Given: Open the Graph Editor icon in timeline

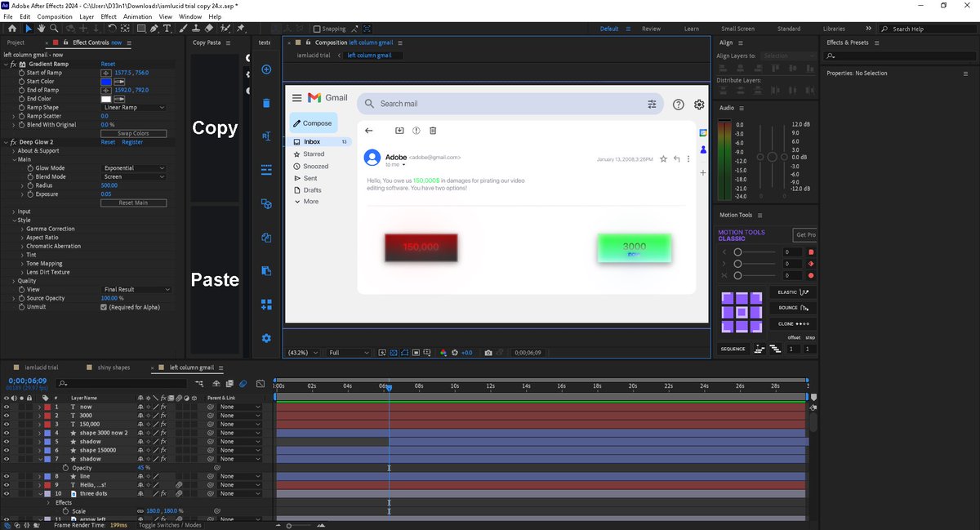Looking at the screenshot, I should point(261,383).
